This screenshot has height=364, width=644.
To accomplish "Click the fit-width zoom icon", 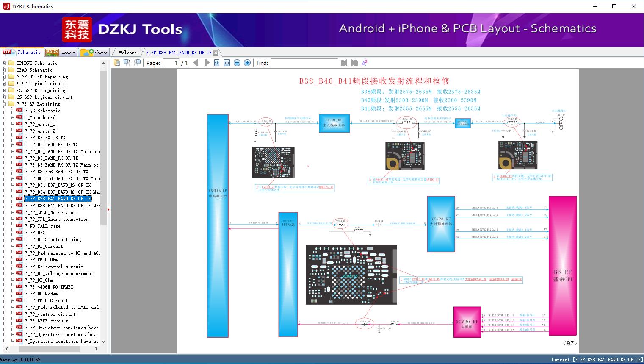I will [217, 63].
